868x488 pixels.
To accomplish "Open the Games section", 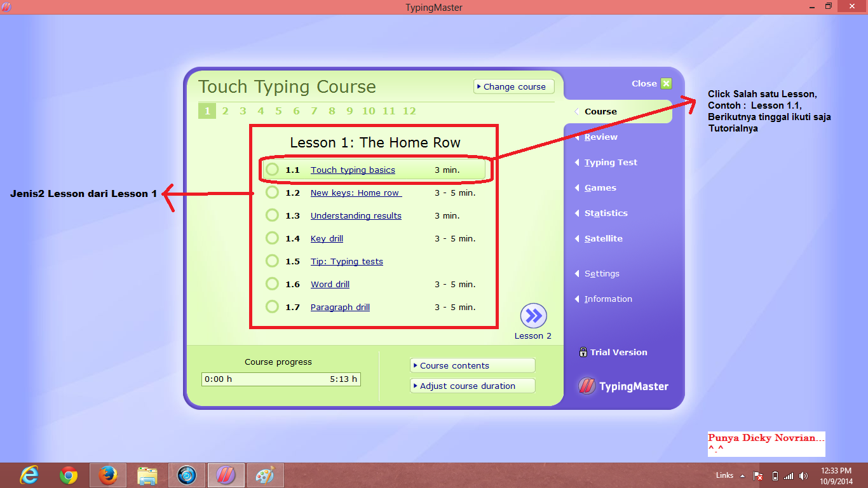I will point(600,187).
